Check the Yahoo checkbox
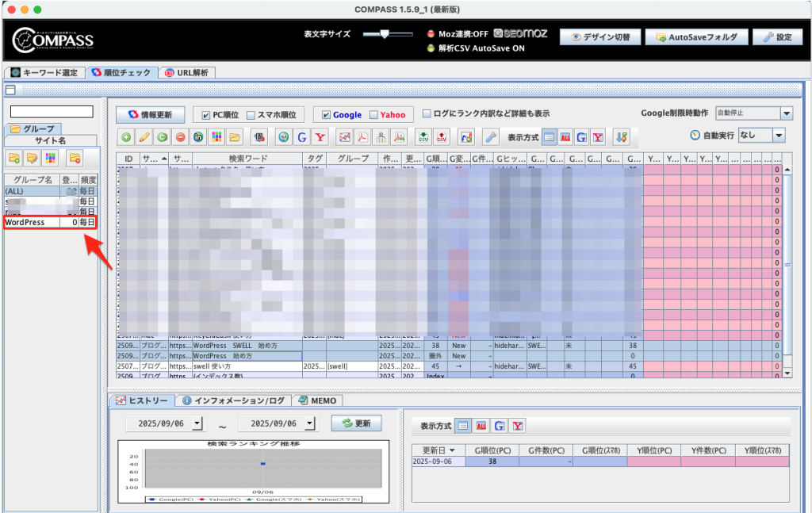Viewport: 812px width, 513px height. coord(373,115)
